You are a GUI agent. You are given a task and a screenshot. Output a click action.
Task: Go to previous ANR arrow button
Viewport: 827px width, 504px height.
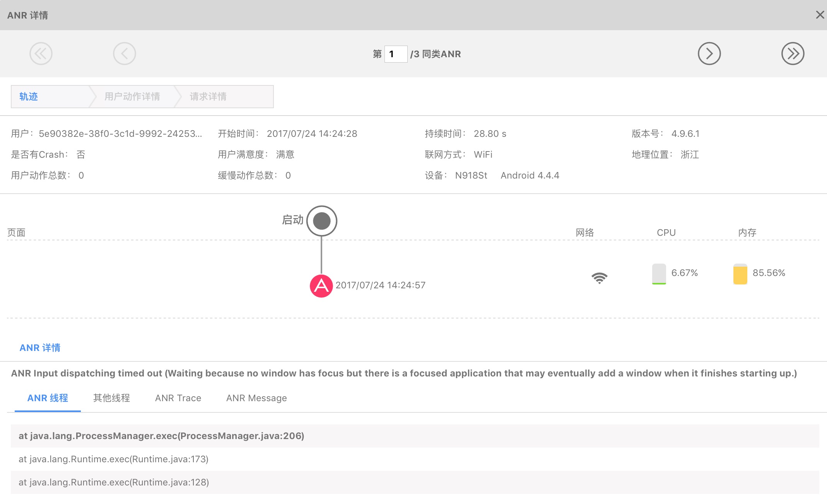tap(124, 54)
